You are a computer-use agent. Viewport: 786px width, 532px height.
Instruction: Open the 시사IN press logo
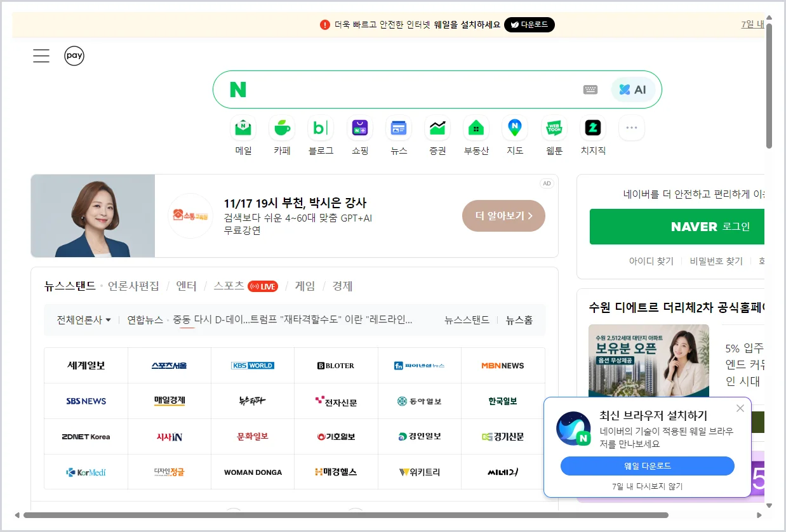click(x=170, y=437)
